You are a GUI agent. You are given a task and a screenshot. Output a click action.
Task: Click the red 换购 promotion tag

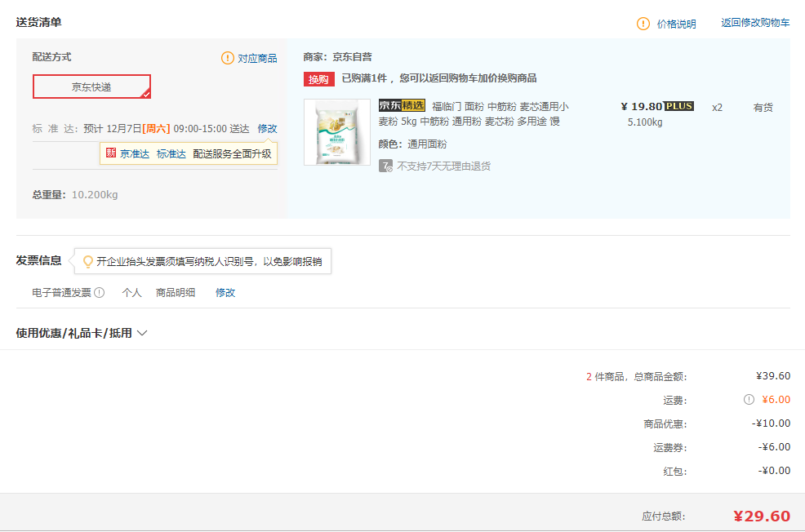318,79
